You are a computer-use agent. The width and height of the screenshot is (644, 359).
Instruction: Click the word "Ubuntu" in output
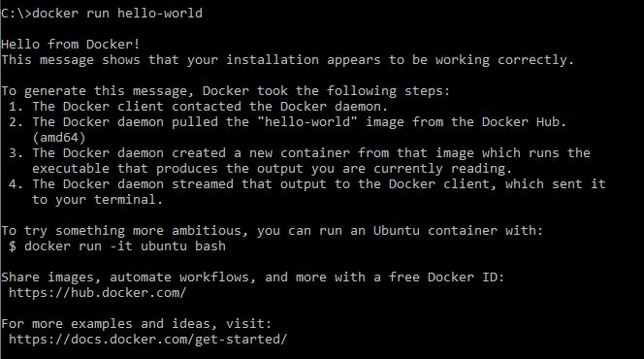click(397, 230)
